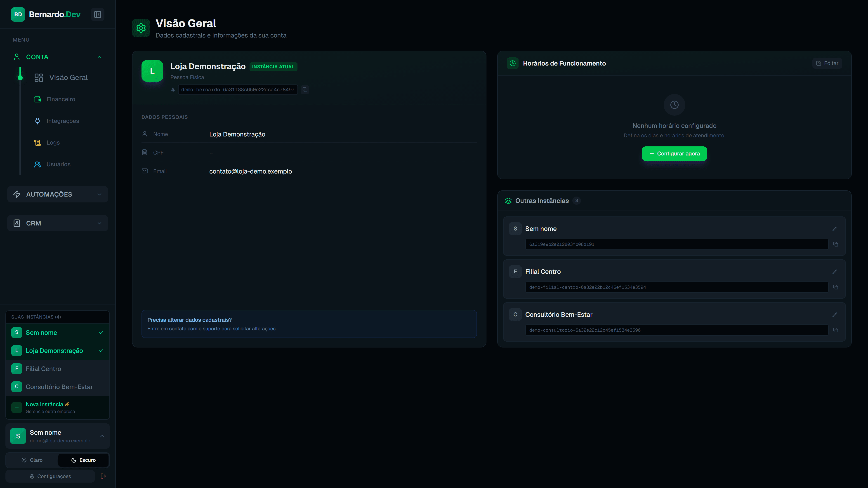Image resolution: width=868 pixels, height=488 pixels.
Task: Switch to the Claro light theme
Action: [x=32, y=460]
